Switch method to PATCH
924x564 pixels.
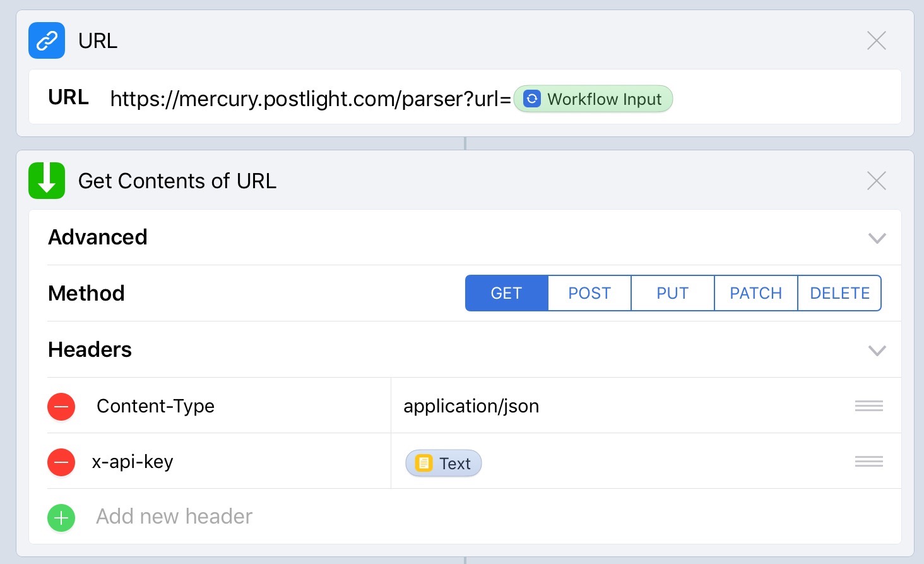[x=755, y=293]
